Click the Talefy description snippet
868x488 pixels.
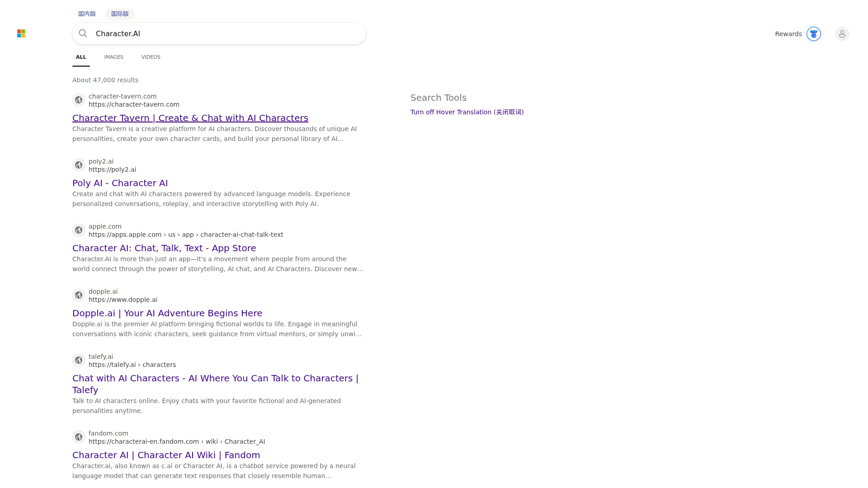(207, 406)
